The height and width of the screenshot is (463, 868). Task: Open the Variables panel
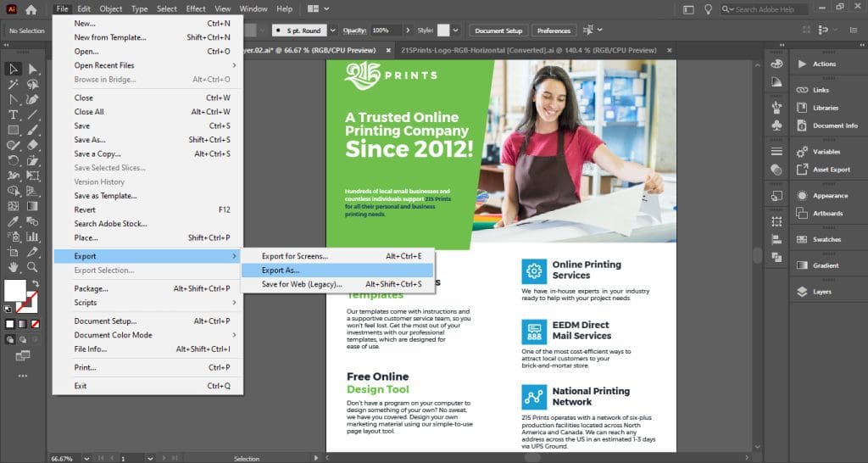828,152
